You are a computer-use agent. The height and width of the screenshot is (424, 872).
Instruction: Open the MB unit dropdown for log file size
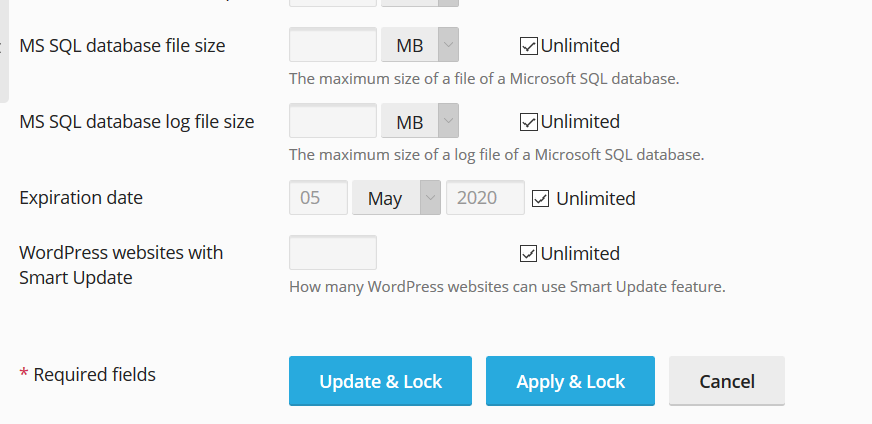click(x=420, y=121)
